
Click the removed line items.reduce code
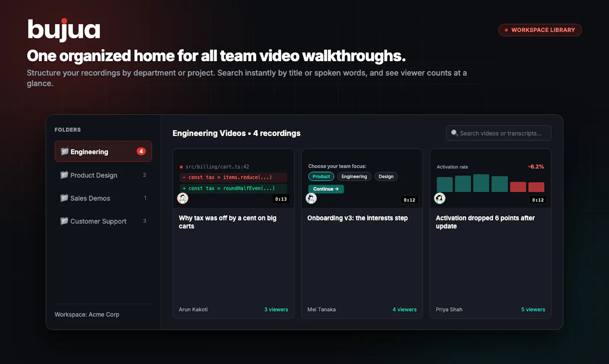233,177
